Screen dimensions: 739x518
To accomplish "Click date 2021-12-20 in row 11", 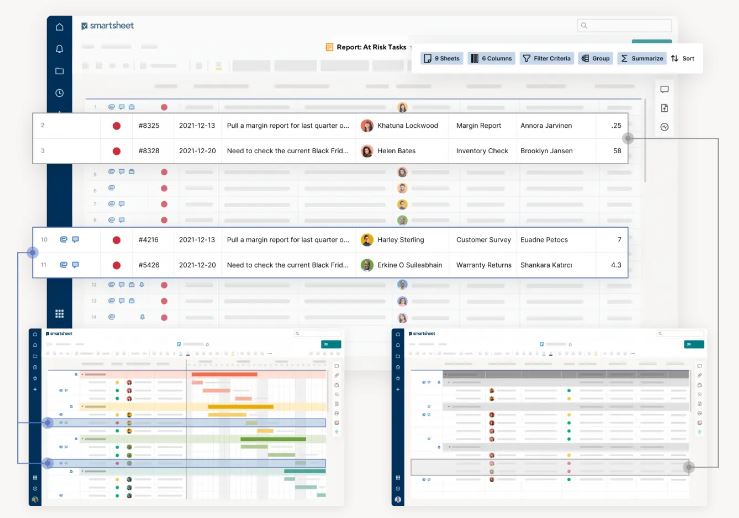I will 197,265.
